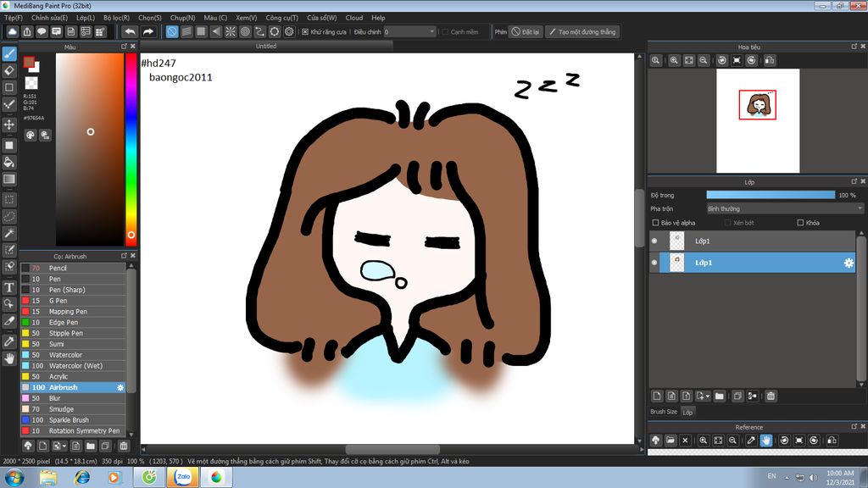Open snap settings gear icon

click(289, 31)
